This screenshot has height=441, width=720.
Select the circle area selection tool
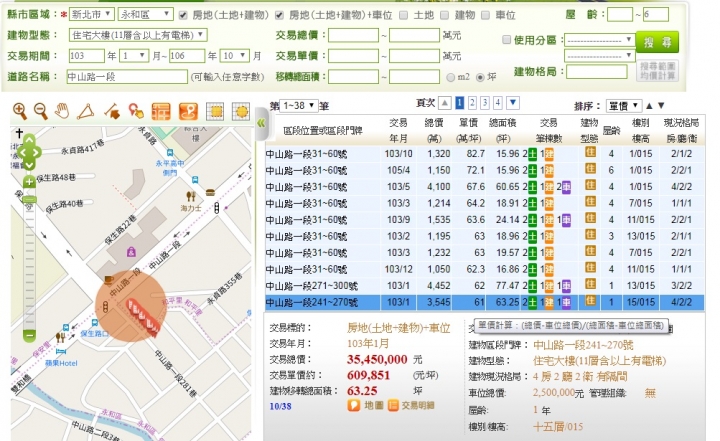click(241, 111)
